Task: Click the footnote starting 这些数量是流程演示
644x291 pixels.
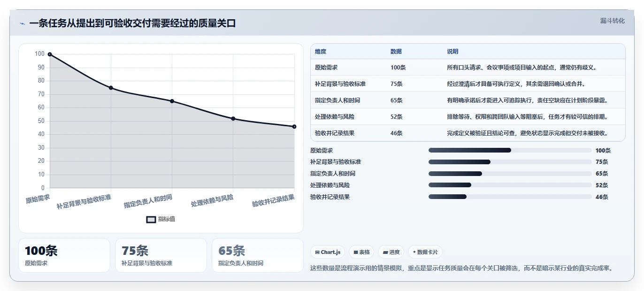Action: pos(462,268)
